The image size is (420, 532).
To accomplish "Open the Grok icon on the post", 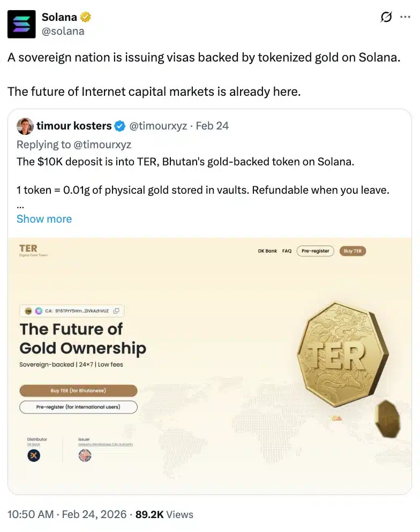I will 386,18.
